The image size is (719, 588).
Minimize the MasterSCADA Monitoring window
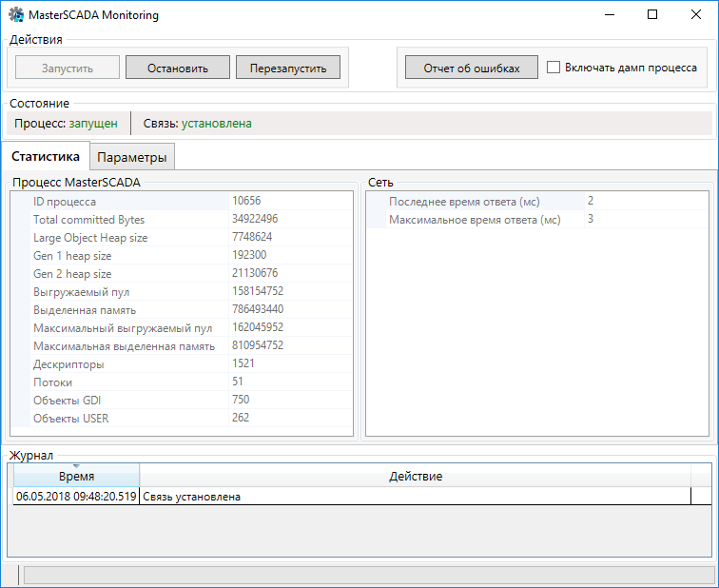coord(610,14)
